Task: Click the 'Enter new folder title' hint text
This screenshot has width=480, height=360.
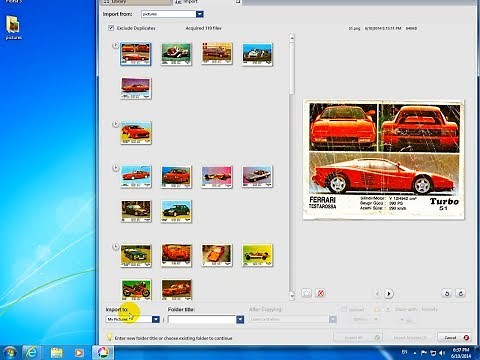Action: 173,338
